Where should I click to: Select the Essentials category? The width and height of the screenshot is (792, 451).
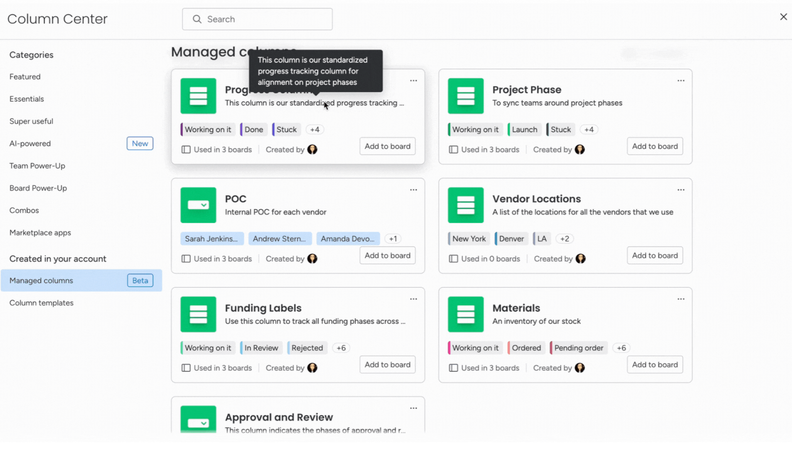coord(26,99)
